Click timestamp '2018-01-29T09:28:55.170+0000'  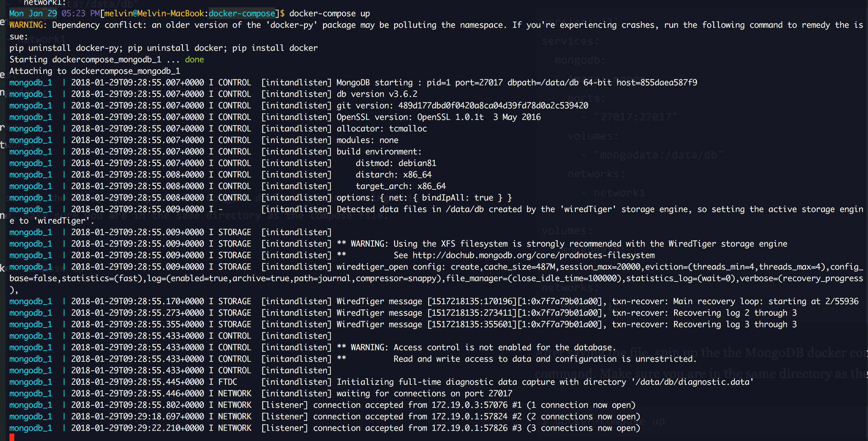click(x=138, y=301)
